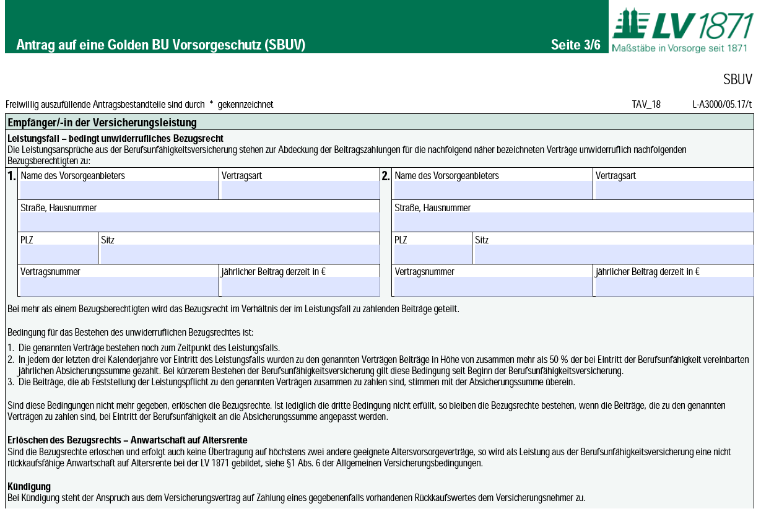Screen dimensions: 761x532
Task: Click second PLZ input field
Action: 433,255
